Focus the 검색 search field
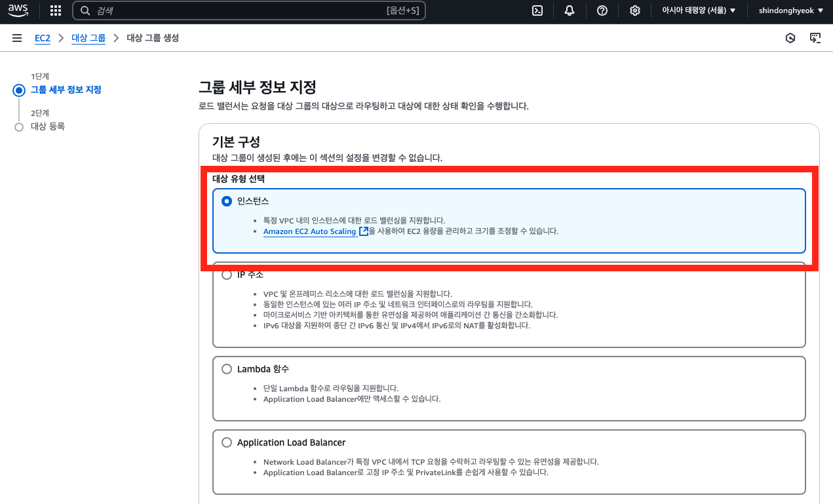 click(x=249, y=10)
